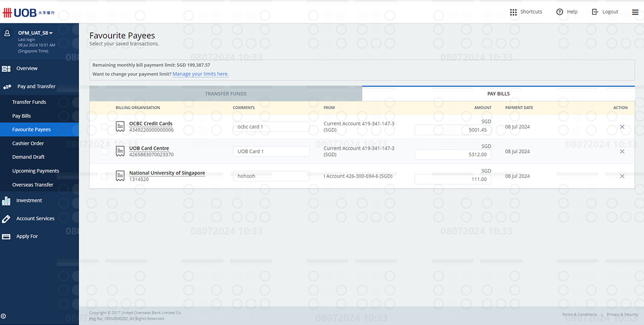644x325 pixels.
Task: Remove National University of Singapore payee with X
Action: coord(622,176)
